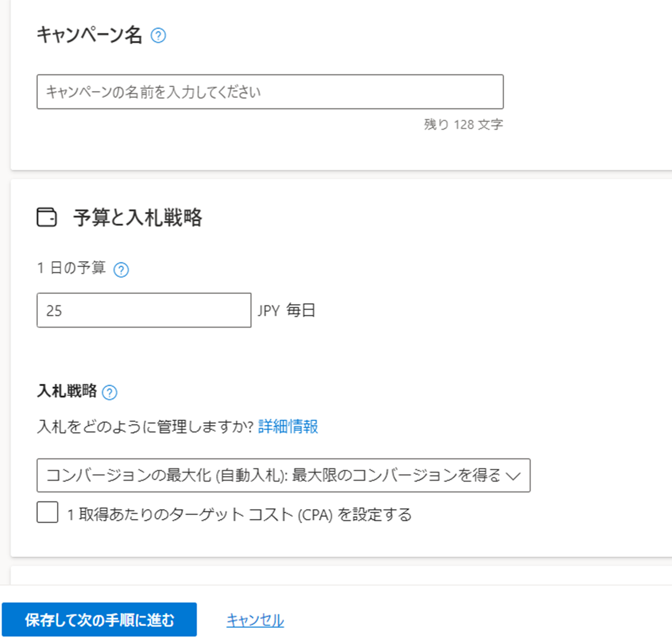Screen dimensions: 672x641
Task: Open help icon next to 1 日の予算
Action: [x=121, y=270]
